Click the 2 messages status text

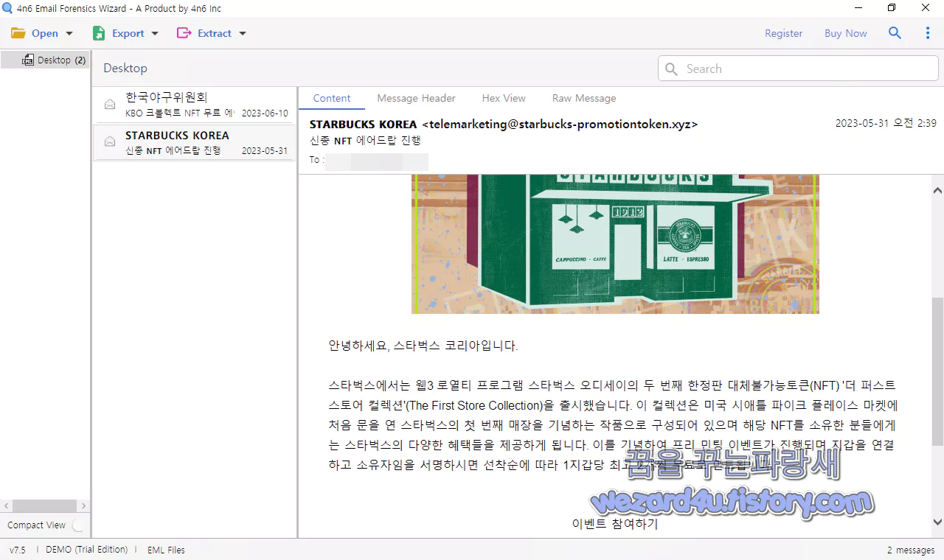[x=911, y=550]
